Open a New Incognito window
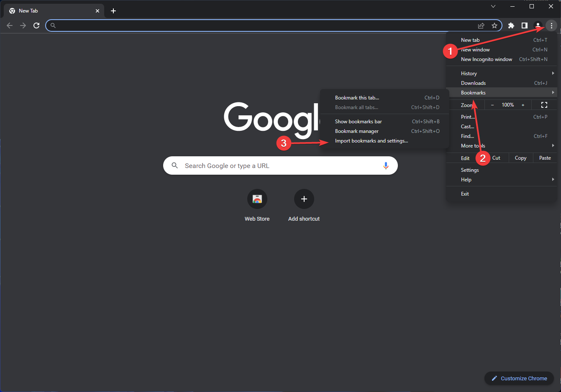The image size is (561, 392). pos(486,59)
